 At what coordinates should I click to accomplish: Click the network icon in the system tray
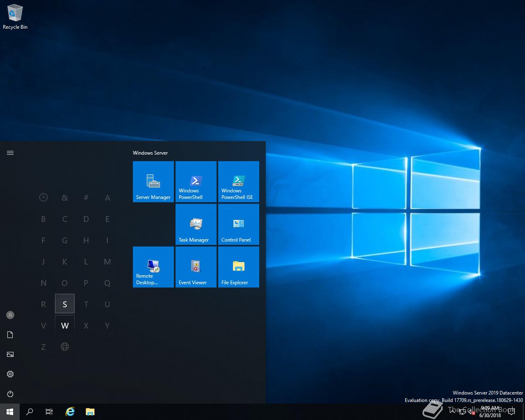point(462,412)
